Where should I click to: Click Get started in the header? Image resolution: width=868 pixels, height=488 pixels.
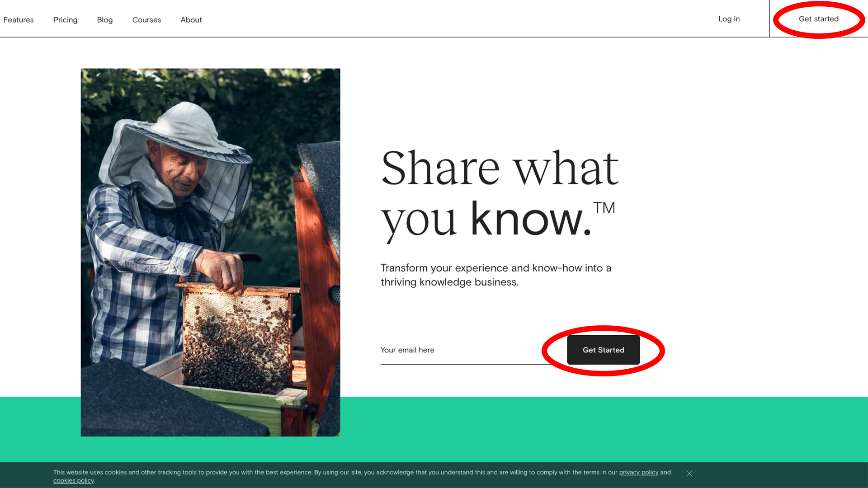pyautogui.click(x=818, y=19)
